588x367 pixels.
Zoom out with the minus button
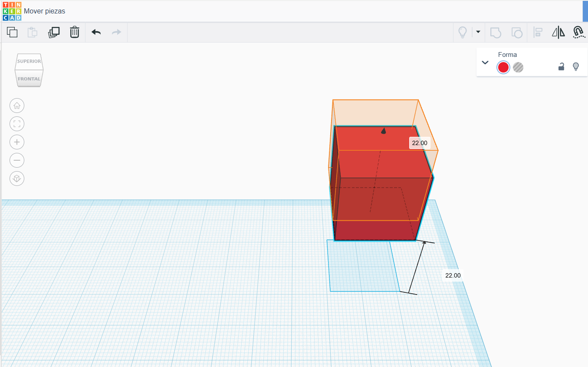point(17,160)
